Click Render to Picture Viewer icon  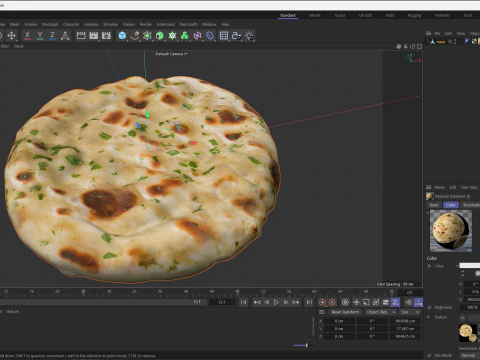(94, 35)
